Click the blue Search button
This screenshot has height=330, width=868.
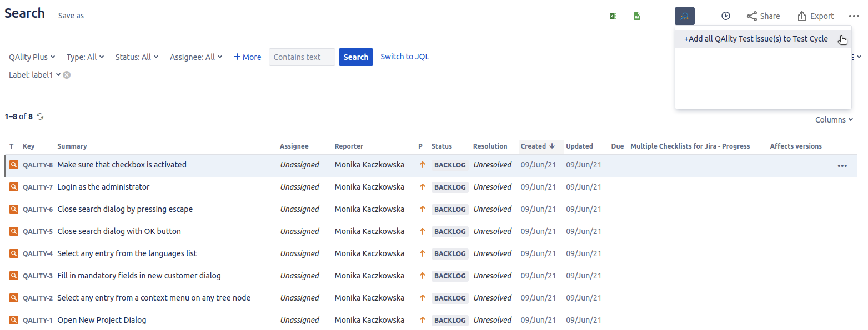point(356,57)
